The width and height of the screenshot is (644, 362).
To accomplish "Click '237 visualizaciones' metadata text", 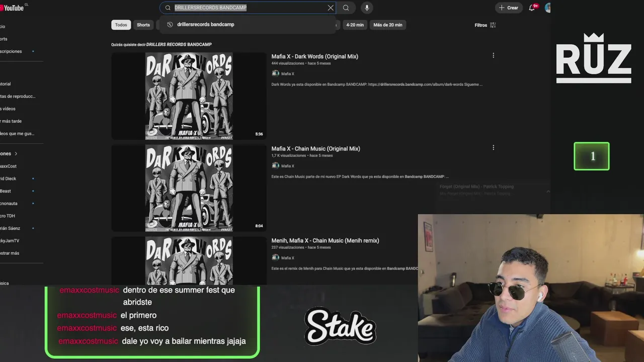I will (x=288, y=247).
